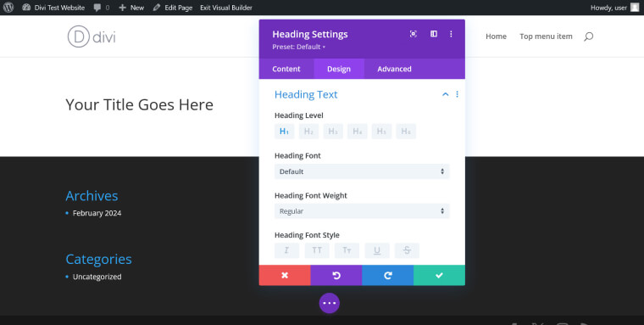Switch to the Content tab

[286, 69]
